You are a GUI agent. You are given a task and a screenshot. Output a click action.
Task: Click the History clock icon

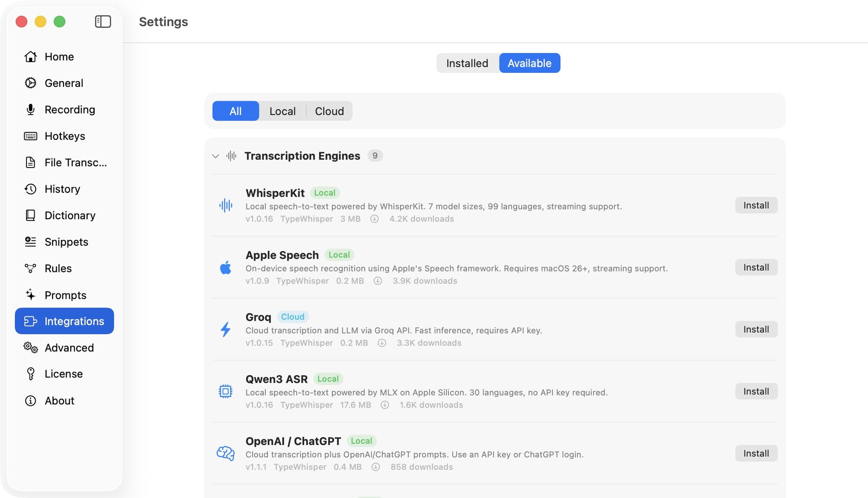(30, 189)
